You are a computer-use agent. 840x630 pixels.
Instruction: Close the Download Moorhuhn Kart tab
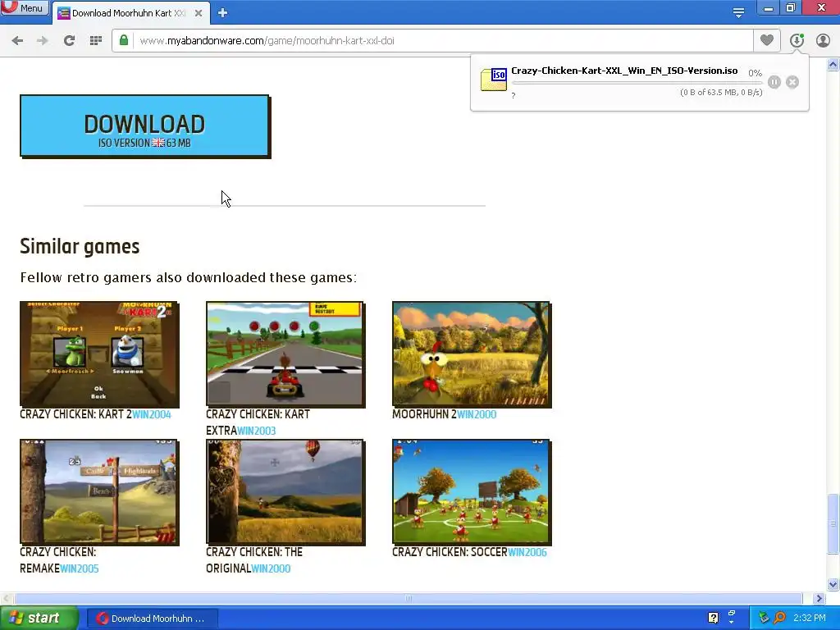pyautogui.click(x=199, y=13)
